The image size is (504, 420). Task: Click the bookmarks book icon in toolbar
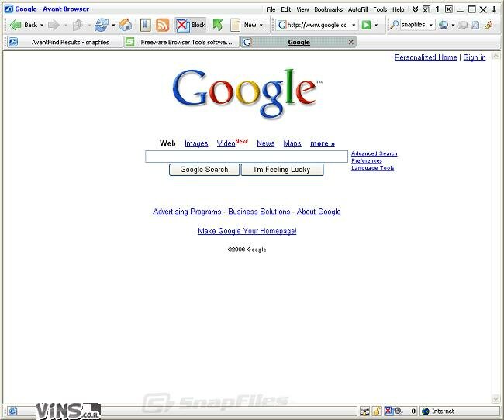[145, 25]
